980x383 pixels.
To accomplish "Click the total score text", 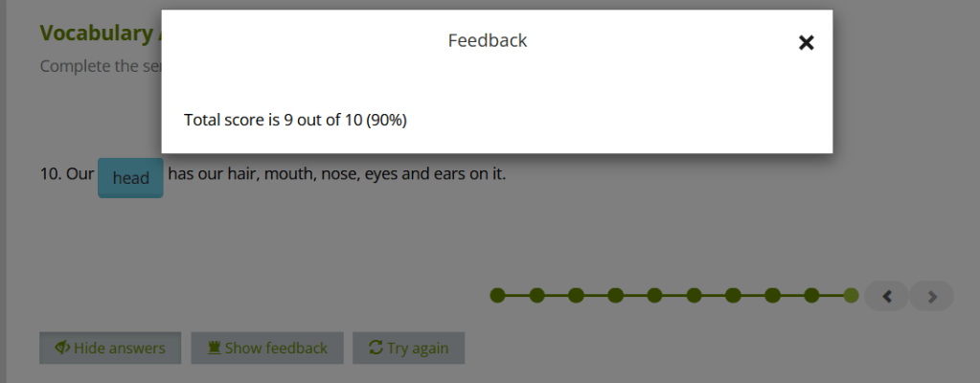I will pos(295,120).
